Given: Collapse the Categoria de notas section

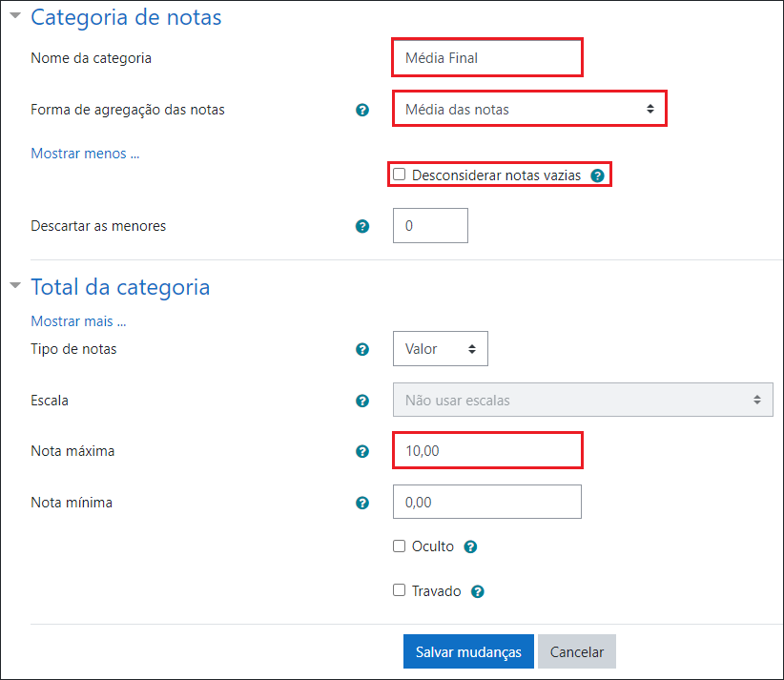Looking at the screenshot, I should [x=15, y=17].
